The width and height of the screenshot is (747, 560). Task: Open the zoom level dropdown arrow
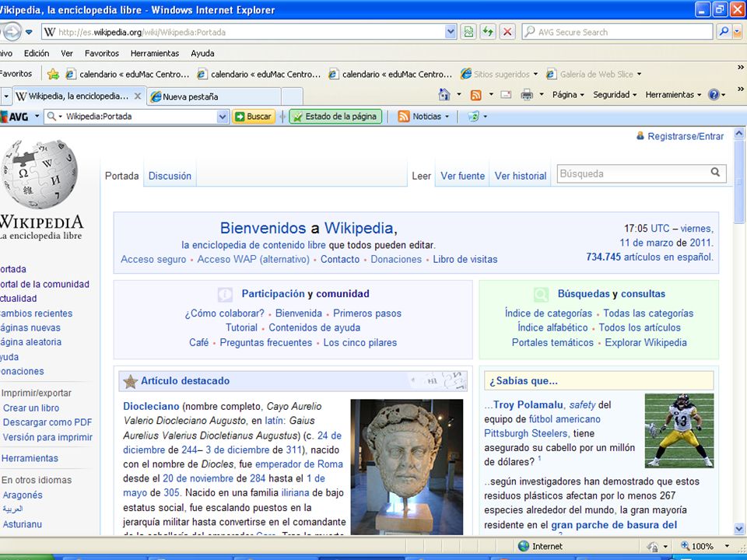[727, 546]
